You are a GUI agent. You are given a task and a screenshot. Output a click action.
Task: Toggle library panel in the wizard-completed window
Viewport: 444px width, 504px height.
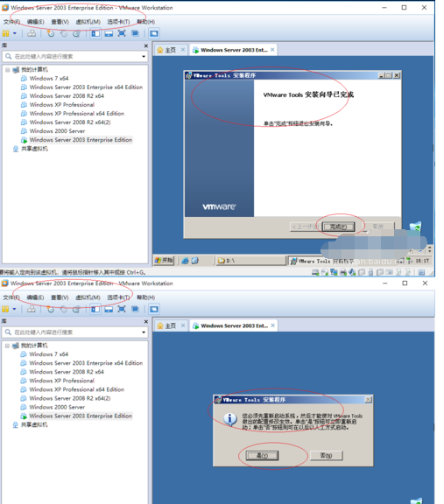tap(95, 33)
